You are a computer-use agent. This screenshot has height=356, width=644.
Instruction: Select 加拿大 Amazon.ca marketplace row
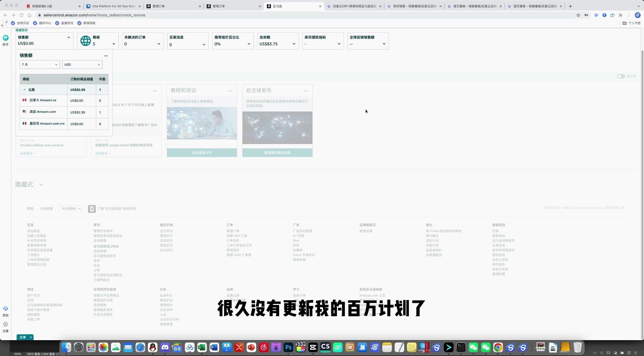pos(64,101)
